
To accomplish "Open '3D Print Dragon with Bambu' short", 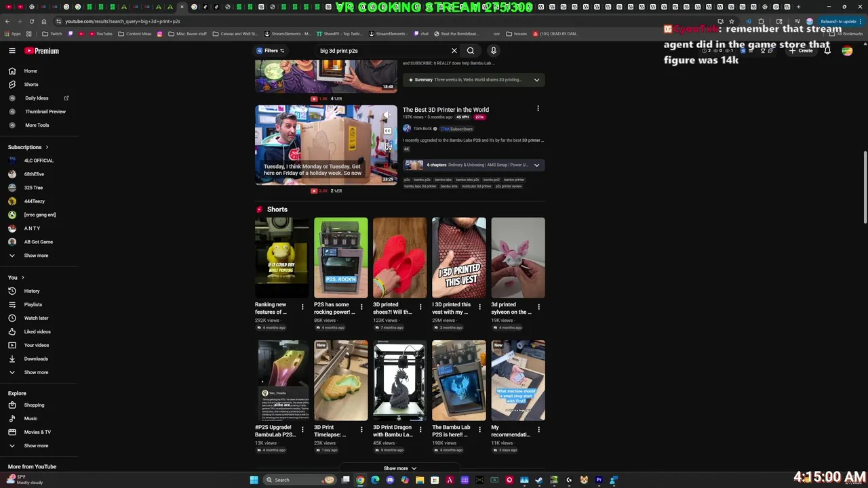I will pyautogui.click(x=399, y=380).
